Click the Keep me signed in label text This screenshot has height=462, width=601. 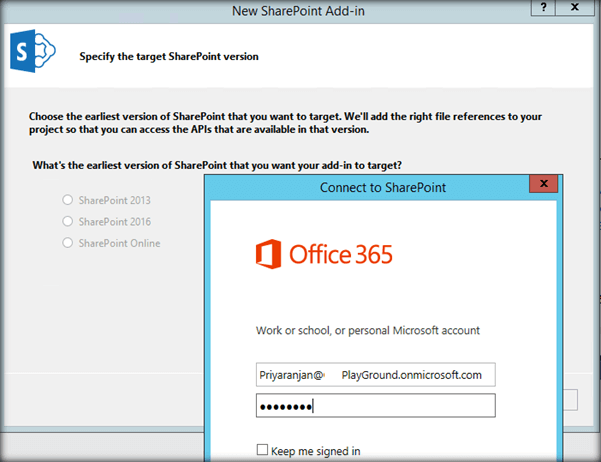click(x=316, y=451)
